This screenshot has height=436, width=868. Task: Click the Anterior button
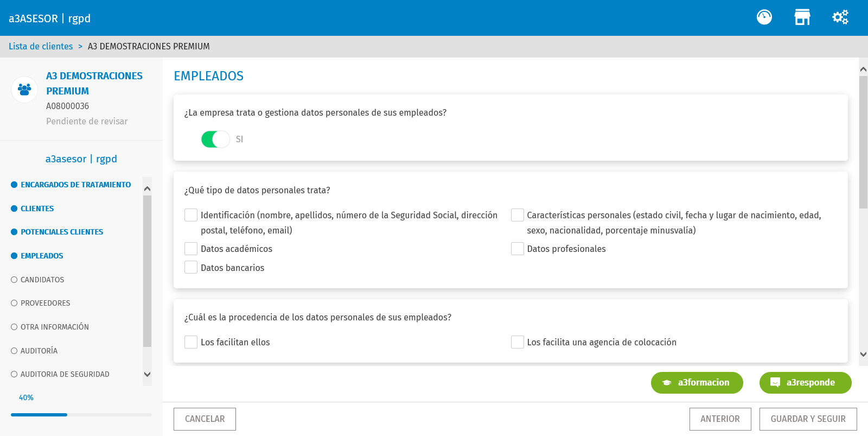coord(720,419)
